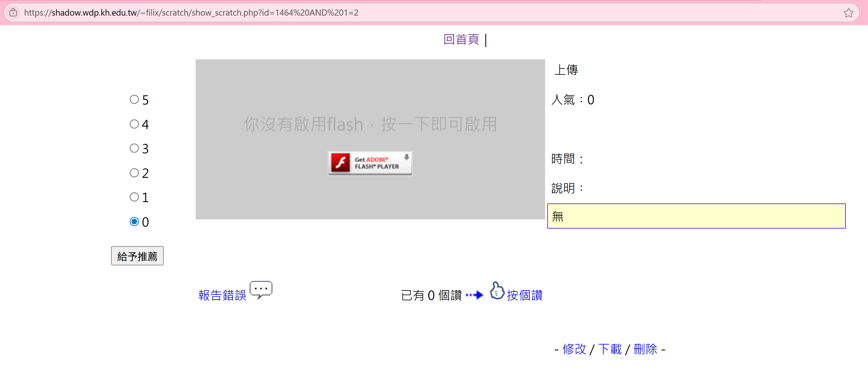This screenshot has width=868, height=371.
Task: Click the gray Flash enable area text
Action: 370,124
